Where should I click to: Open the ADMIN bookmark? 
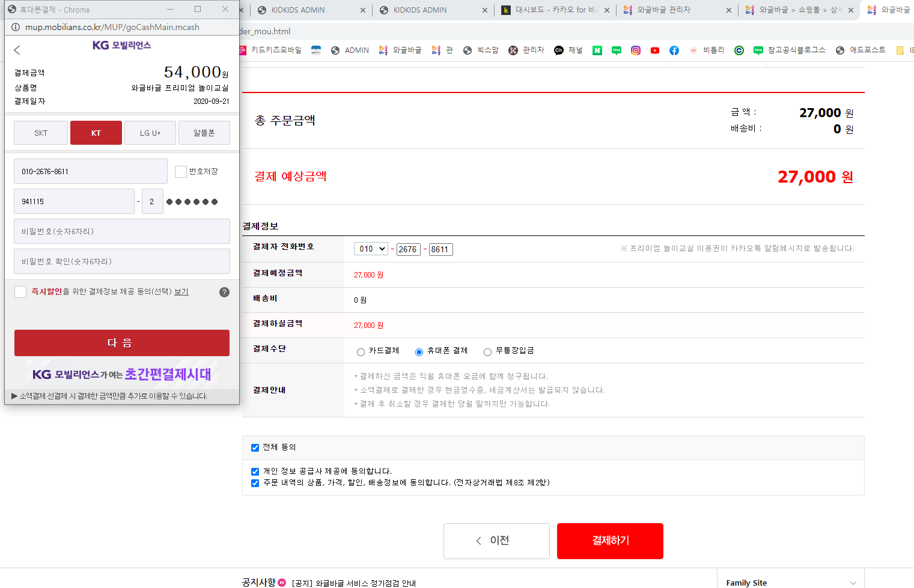tap(350, 50)
